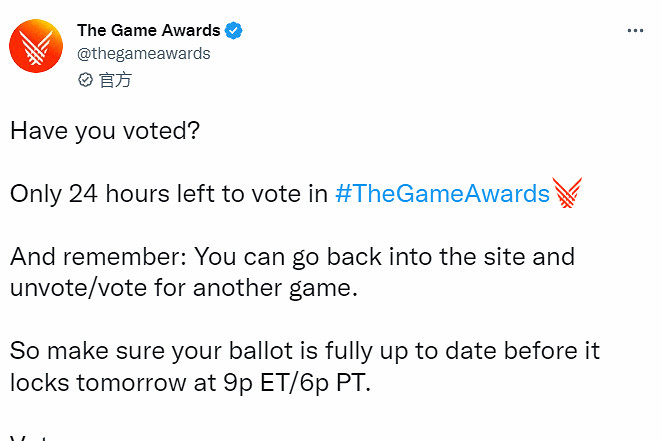Click the blue verified checkmark badge

[x=234, y=31]
